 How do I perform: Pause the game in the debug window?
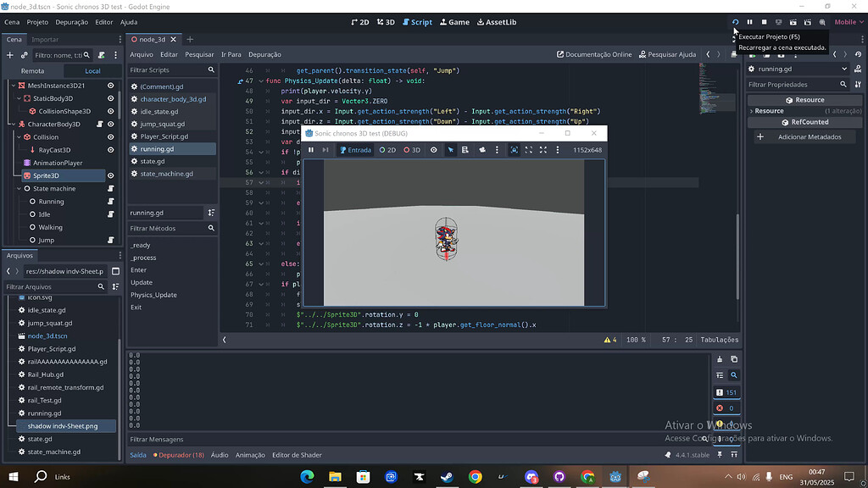[311, 150]
